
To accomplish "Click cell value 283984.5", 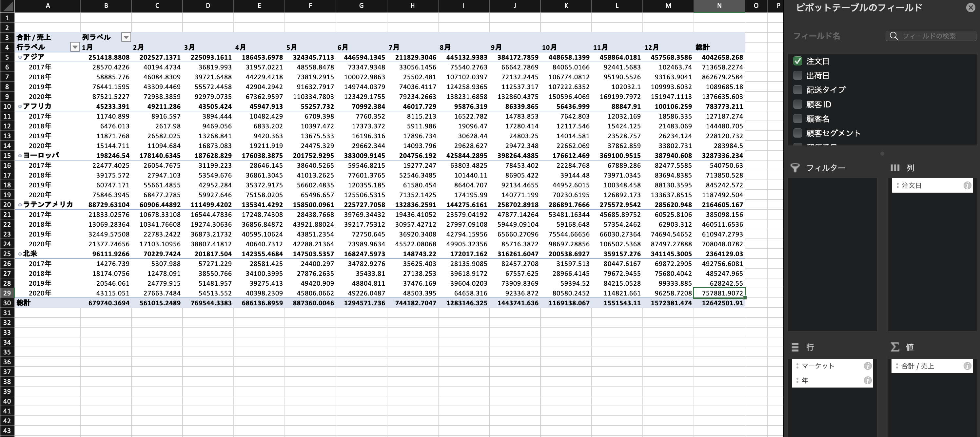I will [719, 146].
